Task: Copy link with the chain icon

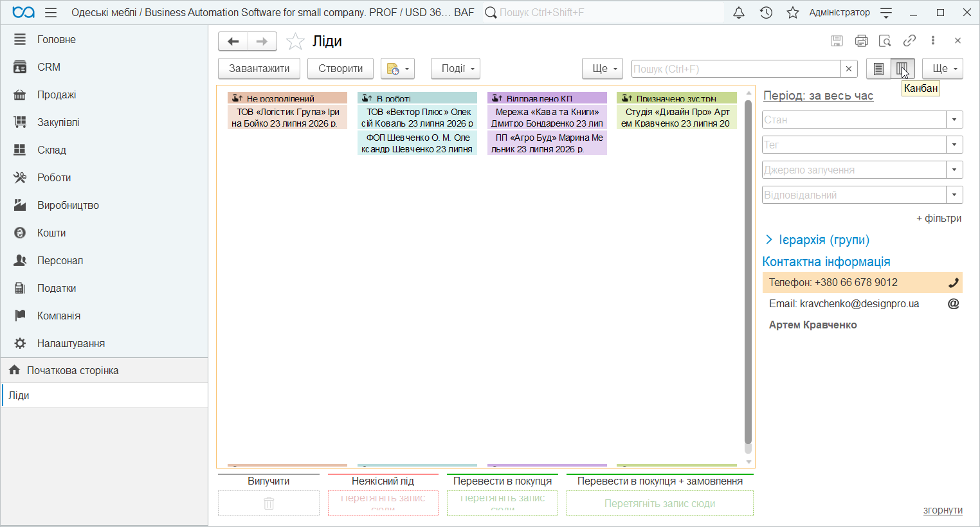Action: 909,40
